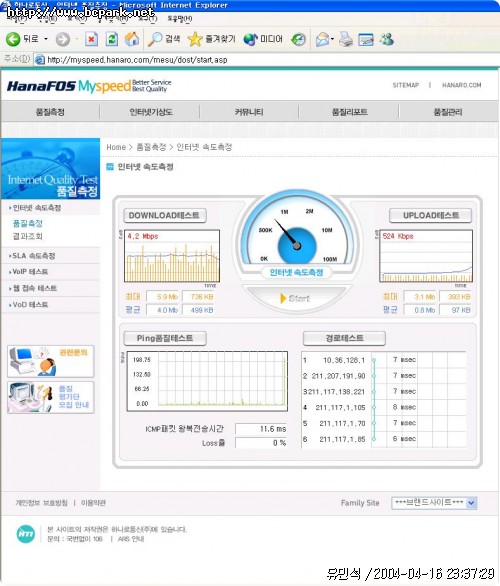
Task: Go to the Home page icon
Action: [132, 38]
